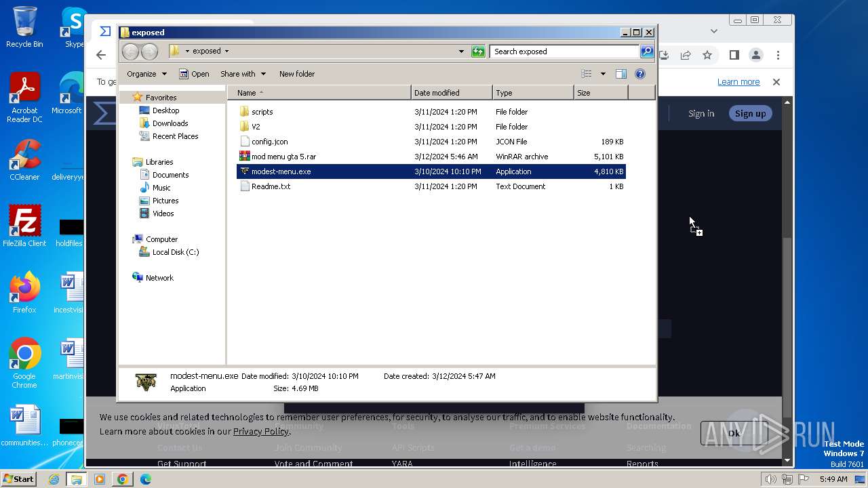Click Chrome profile avatar icon
The width and height of the screenshot is (868, 488).
(756, 55)
